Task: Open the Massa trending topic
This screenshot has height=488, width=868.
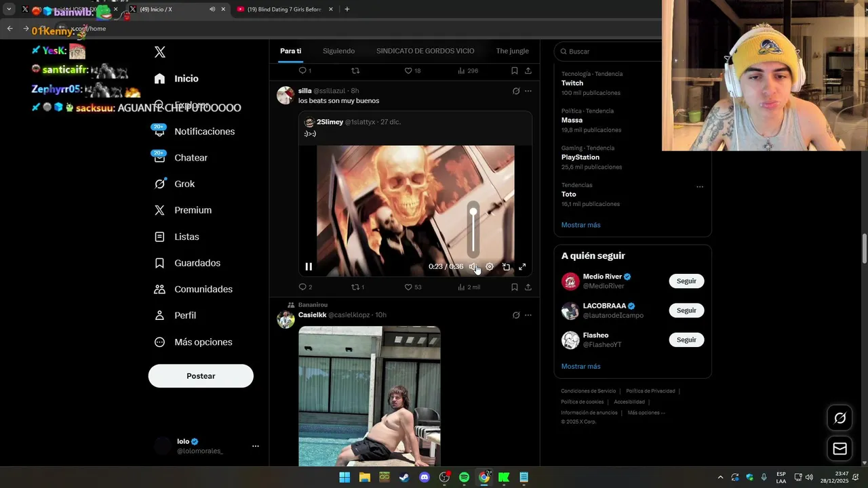Action: coord(632,120)
